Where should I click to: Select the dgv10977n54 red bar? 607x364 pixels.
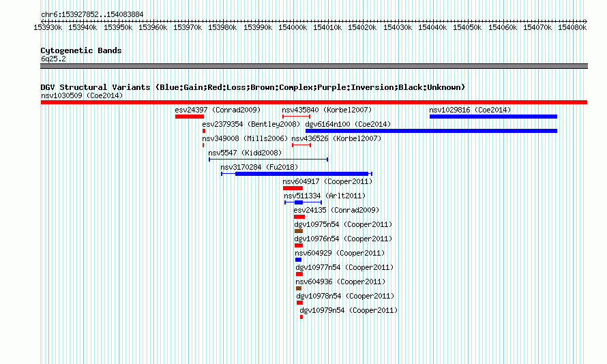(x=299, y=274)
